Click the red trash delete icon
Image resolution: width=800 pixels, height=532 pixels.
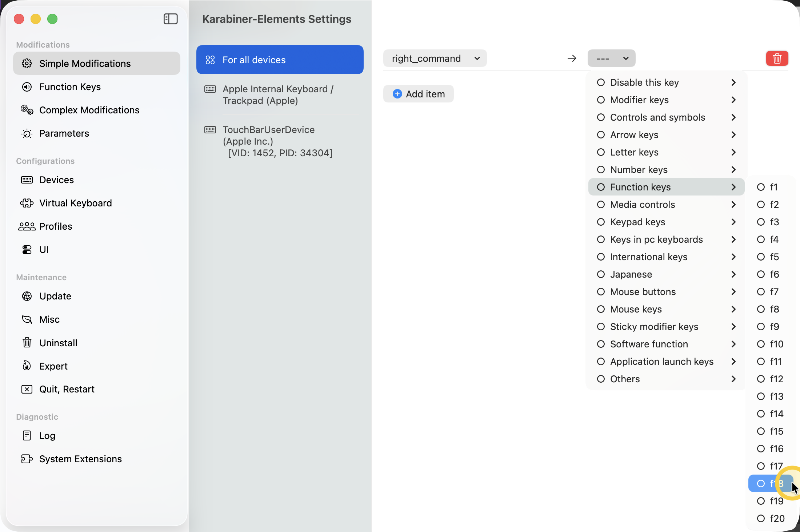pyautogui.click(x=777, y=58)
